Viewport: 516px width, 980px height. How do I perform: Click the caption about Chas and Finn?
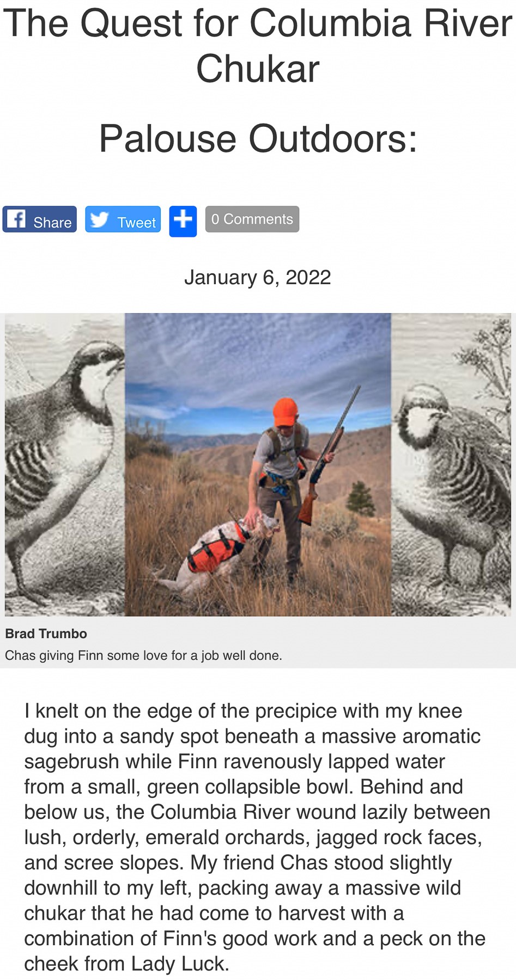pos(143,656)
